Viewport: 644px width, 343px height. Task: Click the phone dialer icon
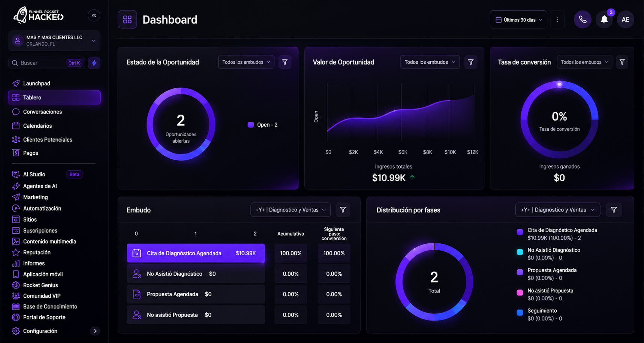point(583,19)
